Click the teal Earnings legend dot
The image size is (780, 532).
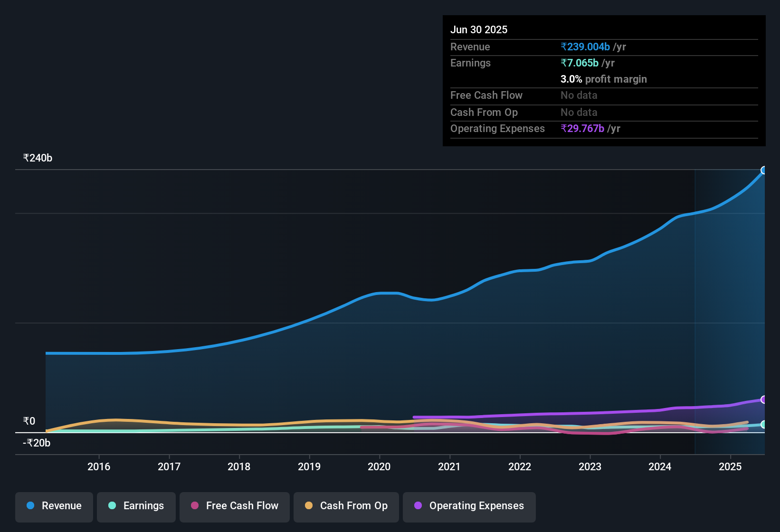coord(112,506)
